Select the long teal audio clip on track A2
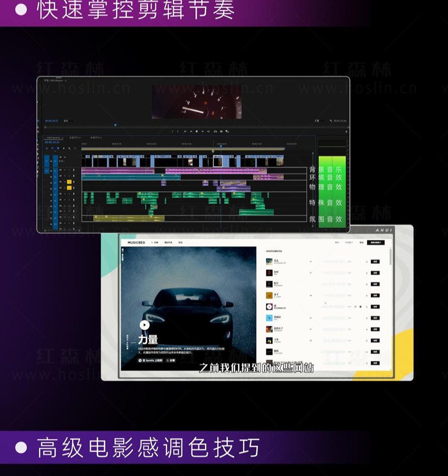This screenshot has height=476, width=448. [x=131, y=177]
